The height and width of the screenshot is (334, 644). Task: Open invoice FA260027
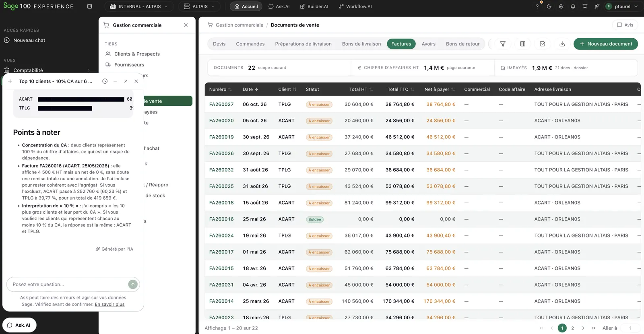click(221, 104)
